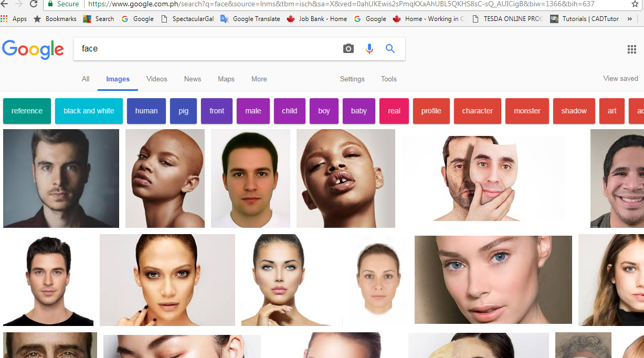Select the 'black and white' filter chip
644x358 pixels.
[89, 111]
